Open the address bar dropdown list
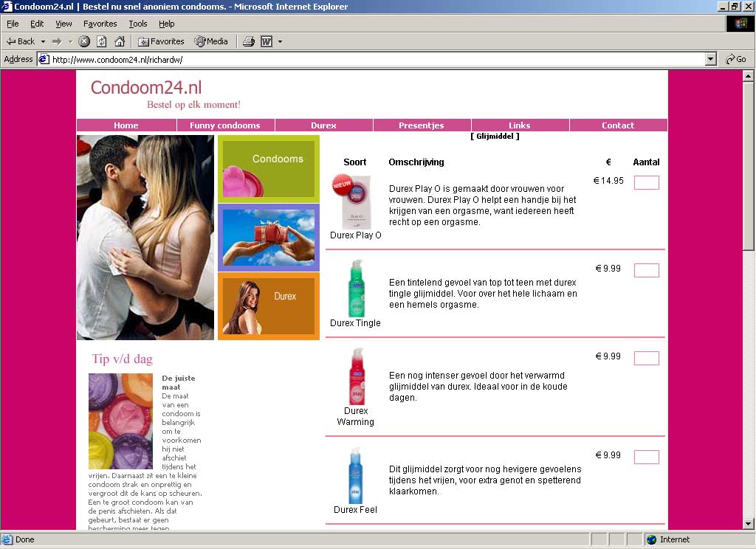The height and width of the screenshot is (549, 756). pos(710,59)
